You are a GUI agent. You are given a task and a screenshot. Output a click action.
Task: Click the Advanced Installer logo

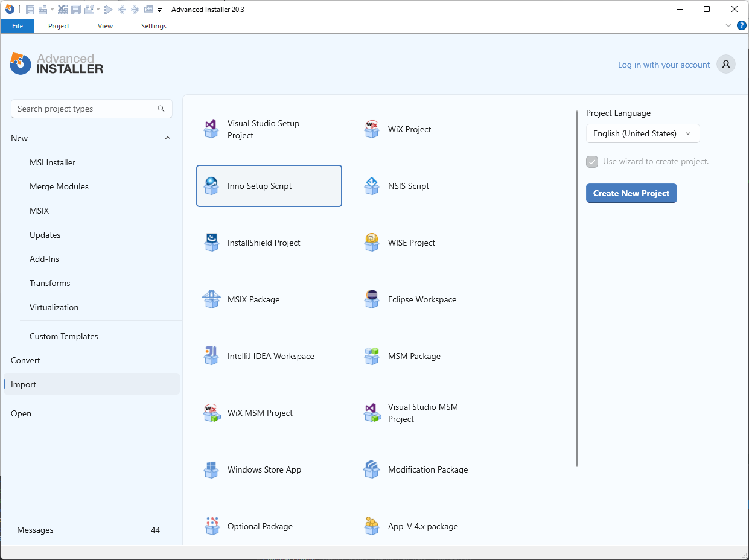point(57,63)
